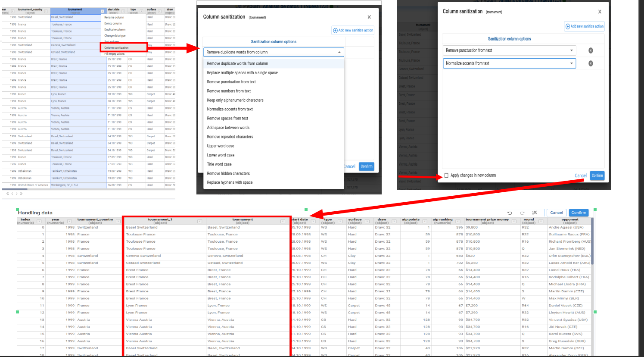Go to next page using pagination arrow
The image size is (644, 357).
point(17,194)
